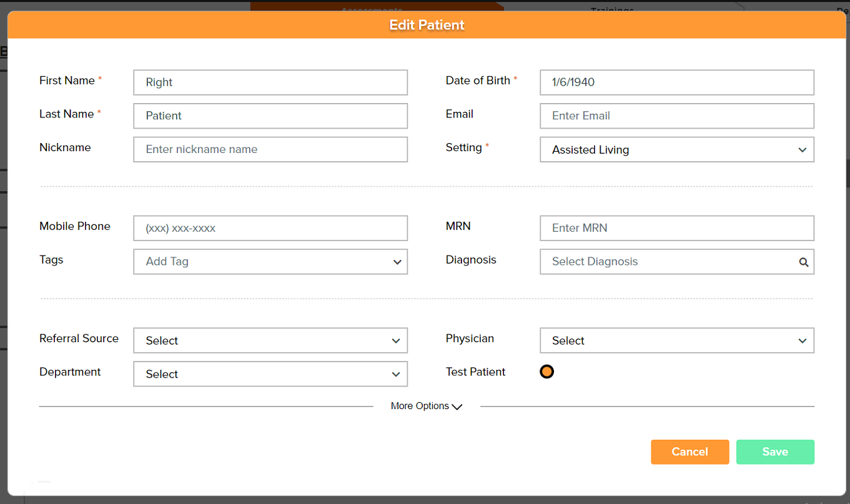Click the Last Name input field

(x=270, y=116)
